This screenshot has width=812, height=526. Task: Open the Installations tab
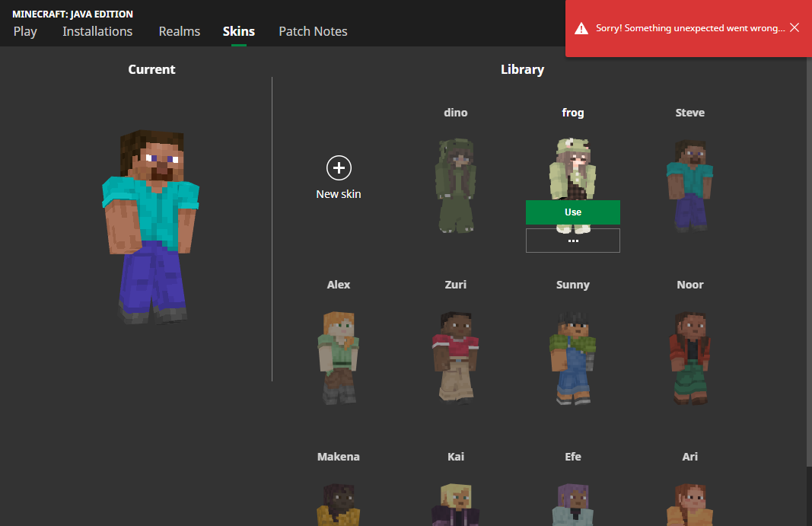[97, 31]
